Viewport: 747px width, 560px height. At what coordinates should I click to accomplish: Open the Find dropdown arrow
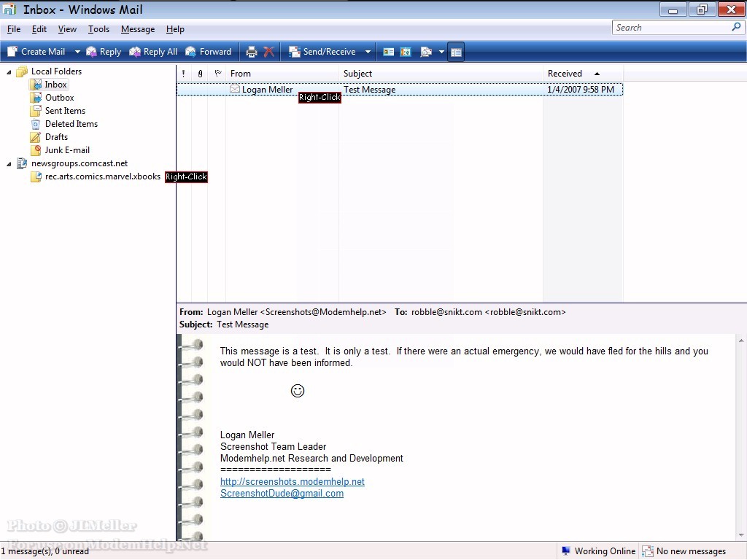(x=441, y=52)
